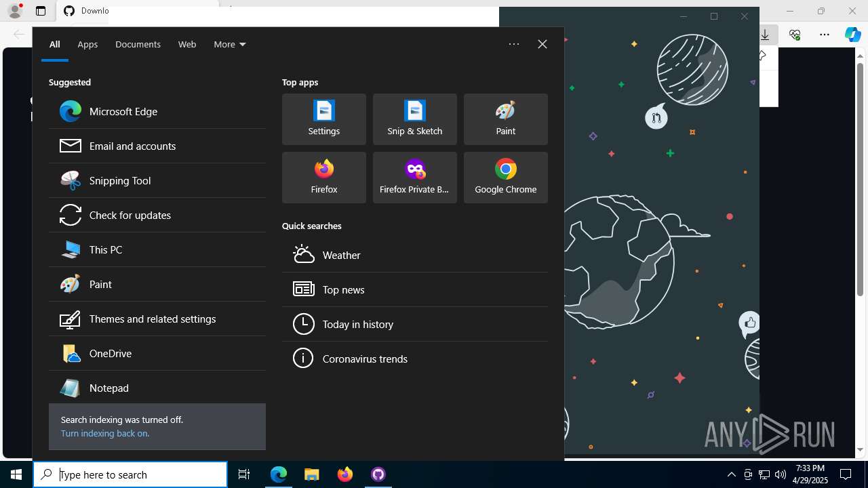Open Firefox from taskbar

coord(345,474)
